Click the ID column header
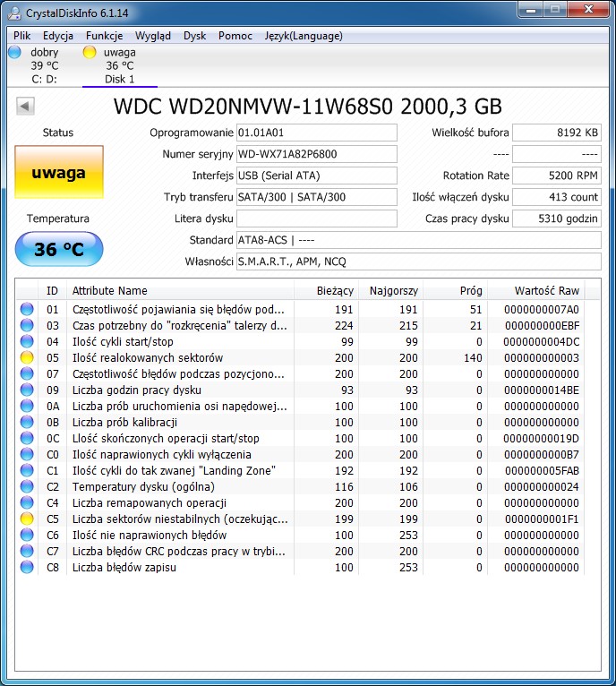 pyautogui.click(x=52, y=290)
